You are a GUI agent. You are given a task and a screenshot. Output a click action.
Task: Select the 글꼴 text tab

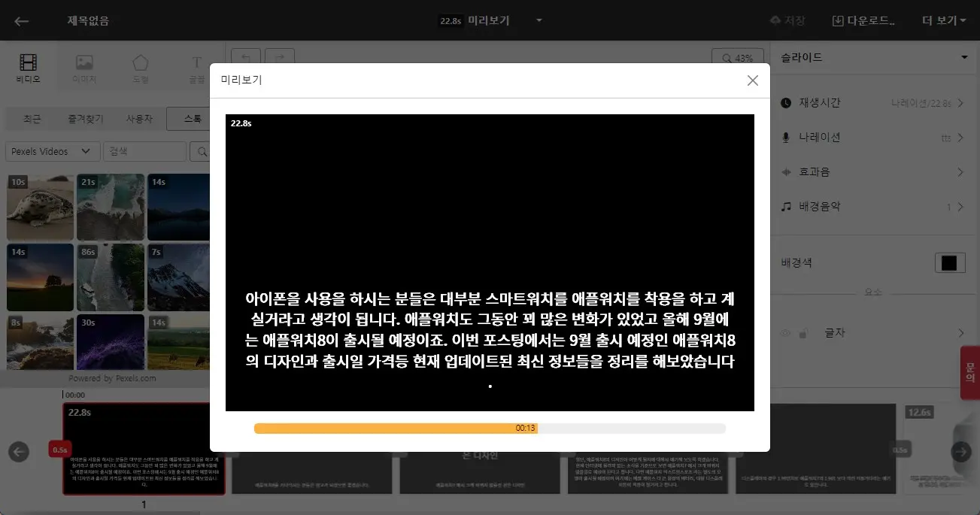tap(196, 68)
